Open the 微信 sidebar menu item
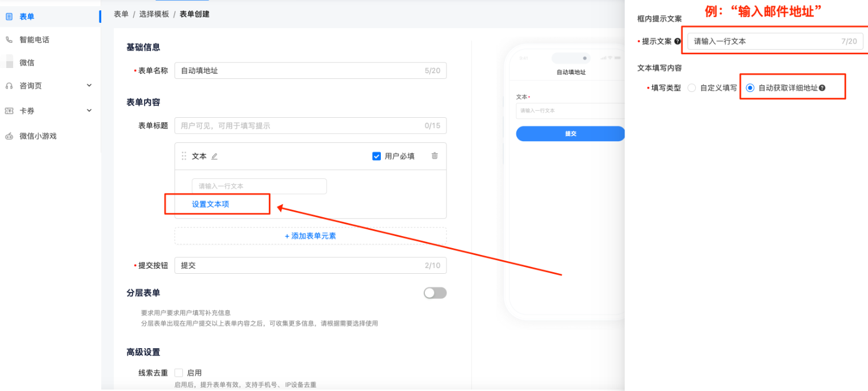 coord(27,63)
